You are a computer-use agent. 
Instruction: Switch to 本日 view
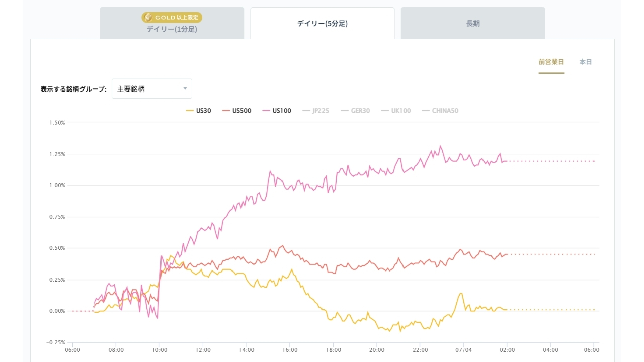(586, 62)
